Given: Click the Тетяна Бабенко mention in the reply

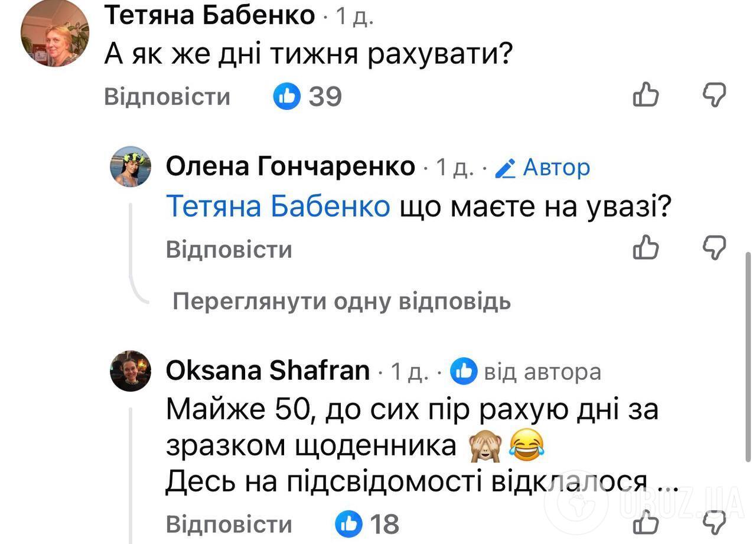Looking at the screenshot, I should click(278, 206).
